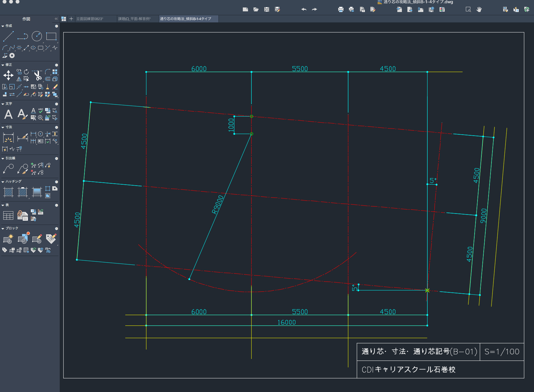Click the Insert Block icon
534x392 pixels.
click(x=23, y=239)
